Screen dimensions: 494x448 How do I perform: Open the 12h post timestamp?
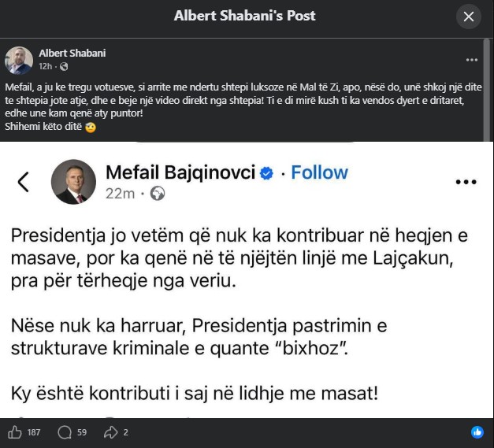[x=45, y=66]
